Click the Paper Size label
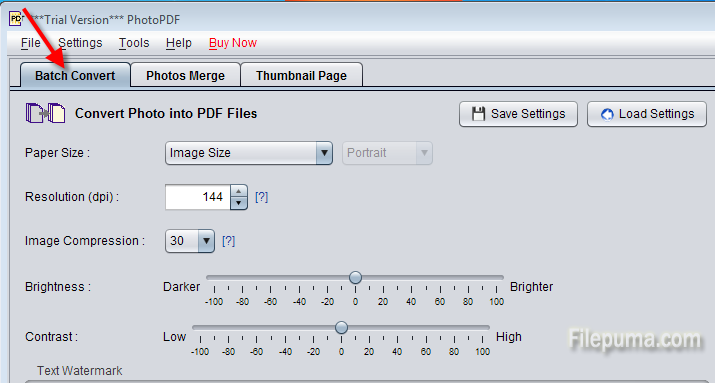The width and height of the screenshot is (715, 383). click(57, 153)
